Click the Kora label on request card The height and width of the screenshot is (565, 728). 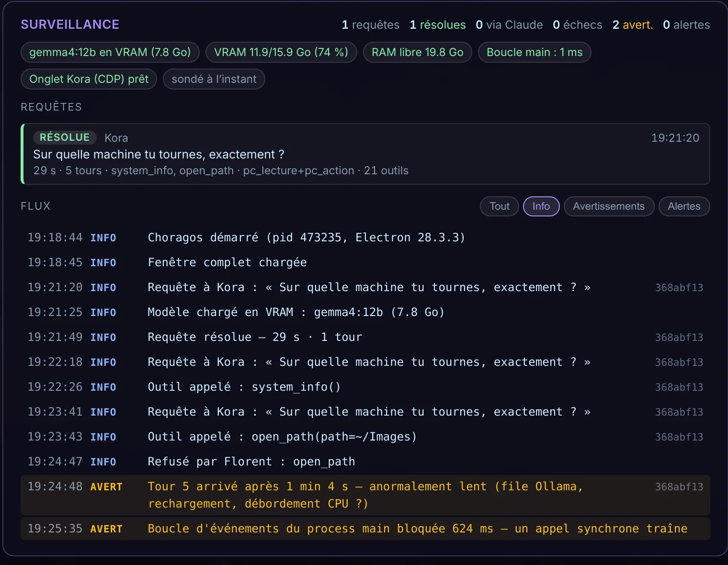tap(116, 138)
